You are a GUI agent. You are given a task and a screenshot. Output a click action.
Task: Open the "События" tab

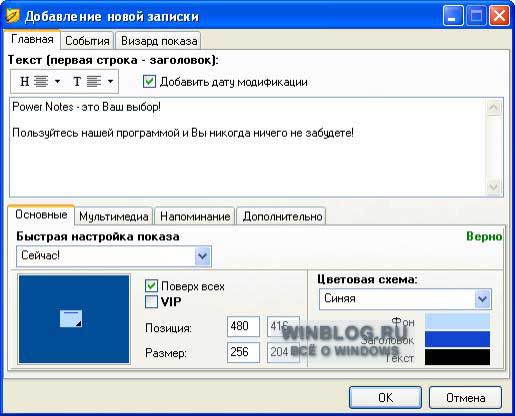click(87, 41)
